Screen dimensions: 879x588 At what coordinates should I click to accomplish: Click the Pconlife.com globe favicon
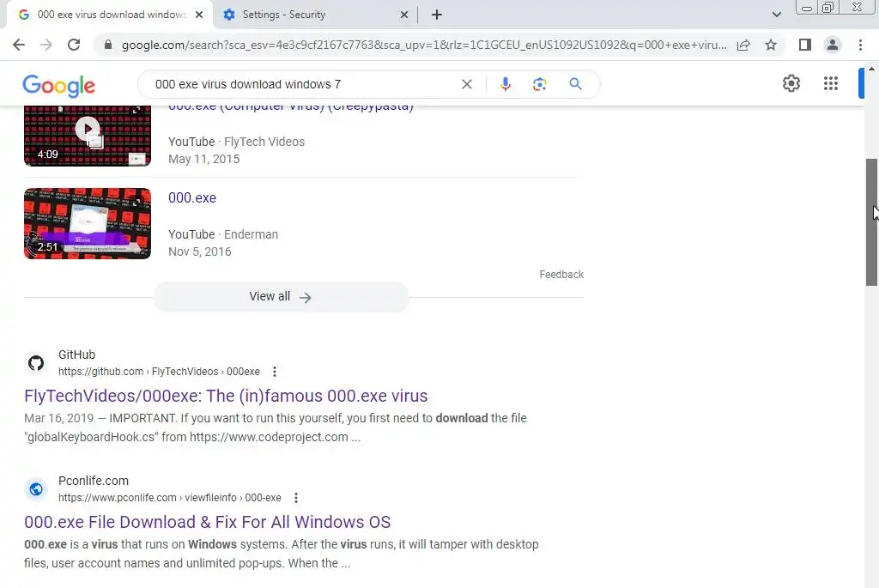36,489
